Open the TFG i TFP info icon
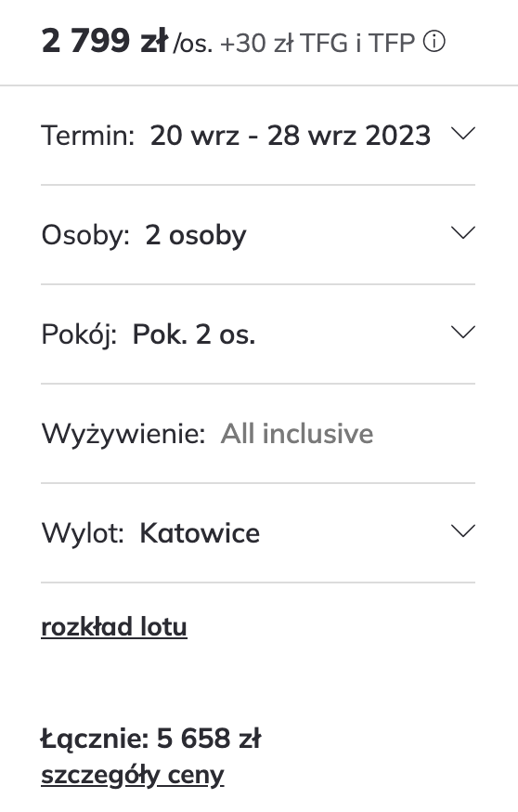 pos(434,42)
